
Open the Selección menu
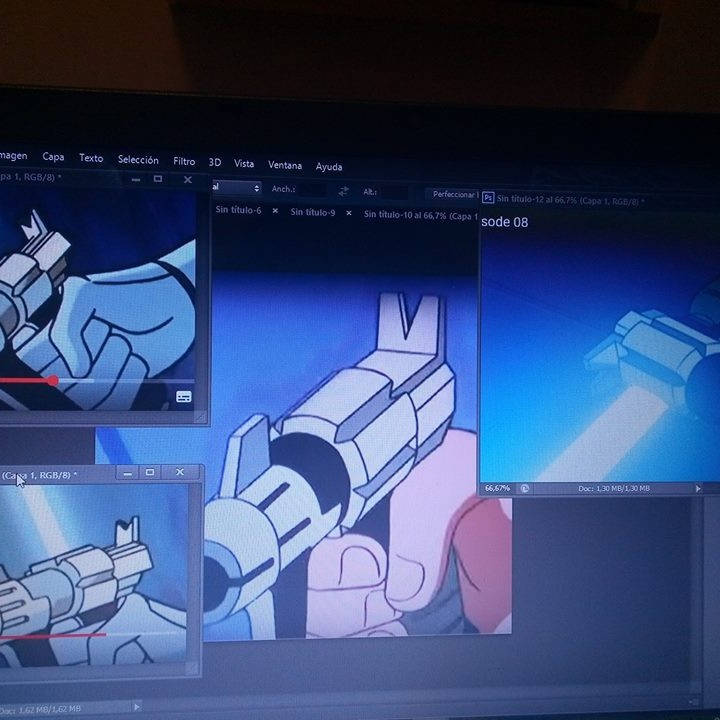(138, 160)
